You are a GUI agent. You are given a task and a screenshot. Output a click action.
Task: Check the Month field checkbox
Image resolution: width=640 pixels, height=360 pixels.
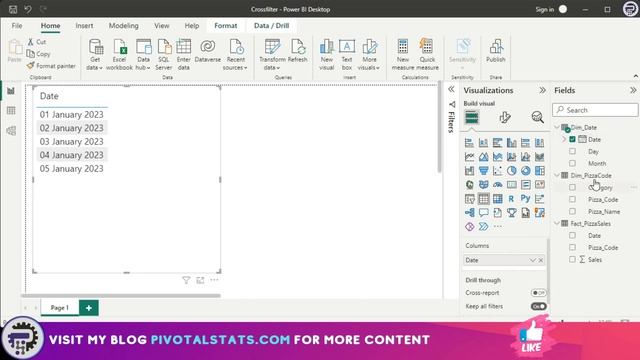pos(572,163)
